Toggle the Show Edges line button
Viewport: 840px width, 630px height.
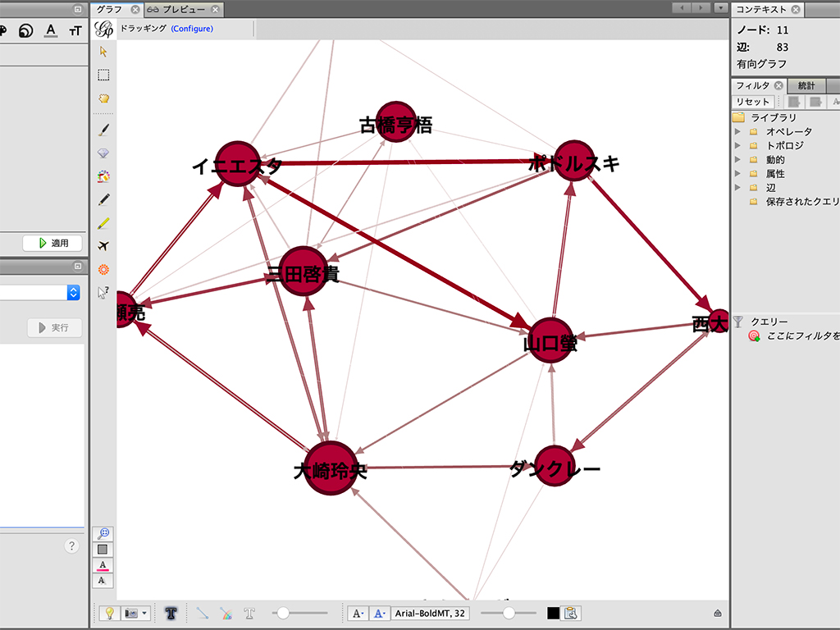coord(202,613)
